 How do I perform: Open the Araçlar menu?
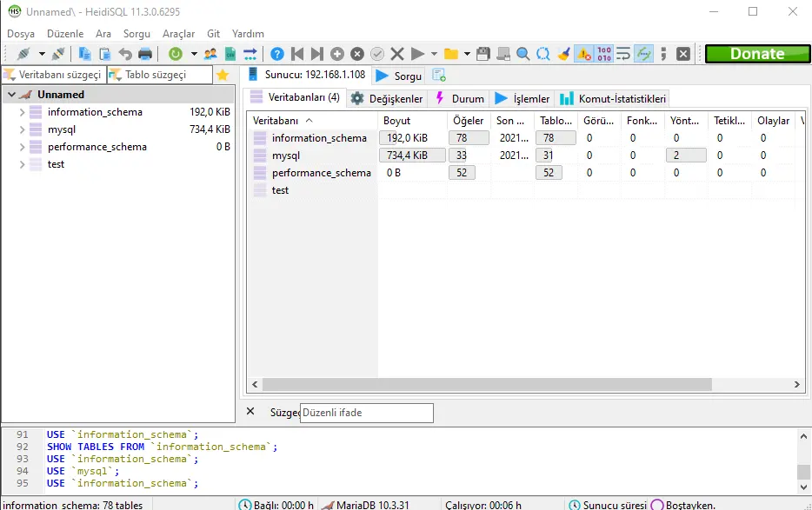(179, 34)
